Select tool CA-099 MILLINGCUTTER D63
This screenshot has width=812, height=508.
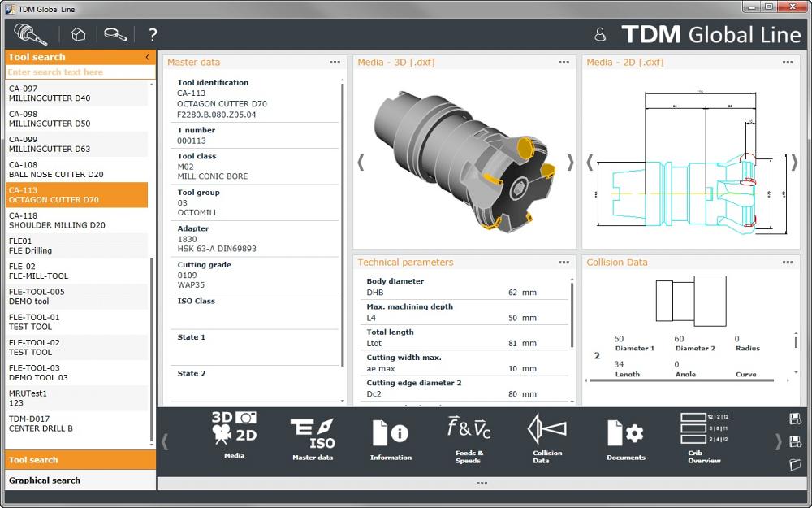[76, 144]
